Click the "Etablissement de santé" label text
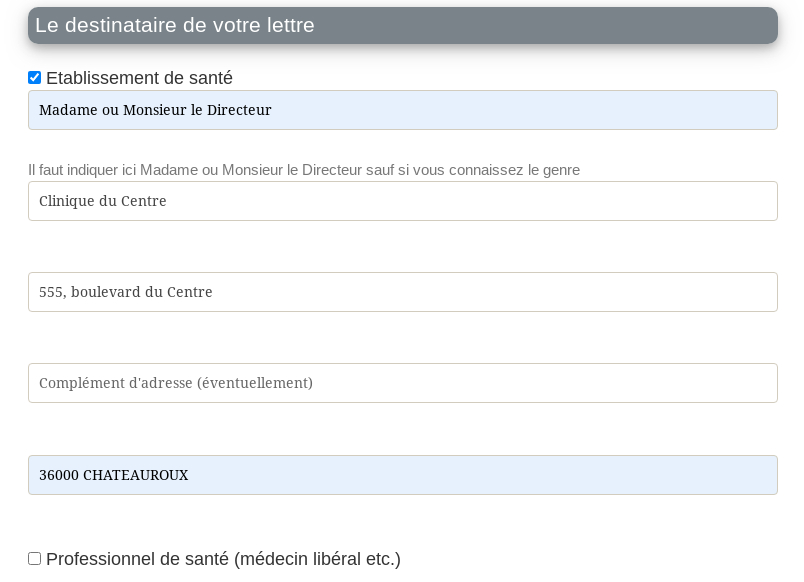804x582 pixels. 139,78
